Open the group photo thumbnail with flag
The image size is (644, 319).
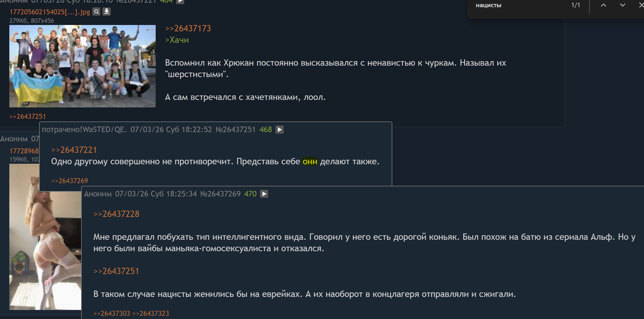82,66
